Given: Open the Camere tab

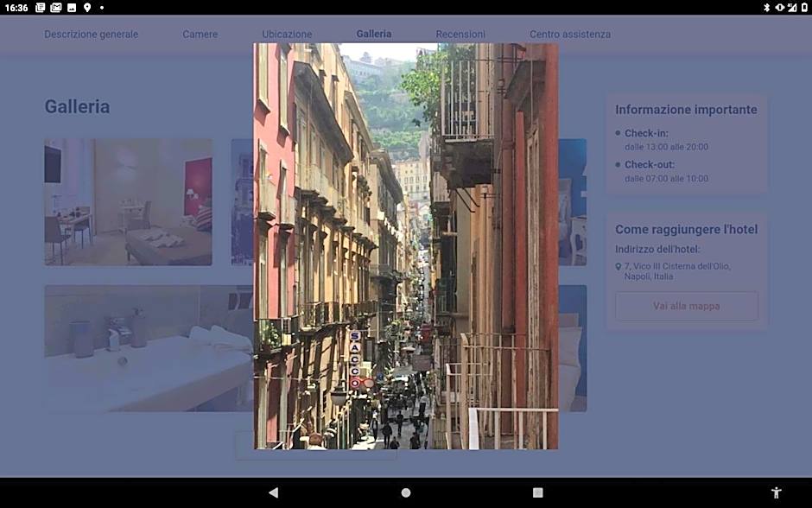Looking at the screenshot, I should 200,35.
